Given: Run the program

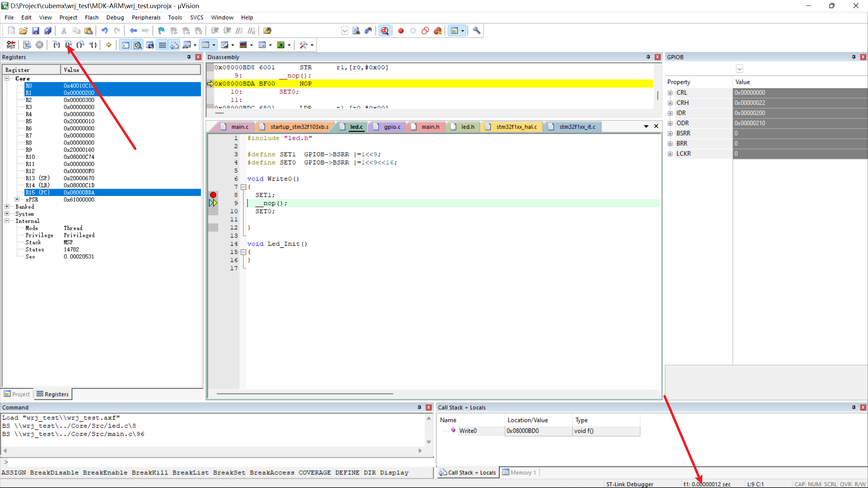Looking at the screenshot, I should tap(27, 45).
